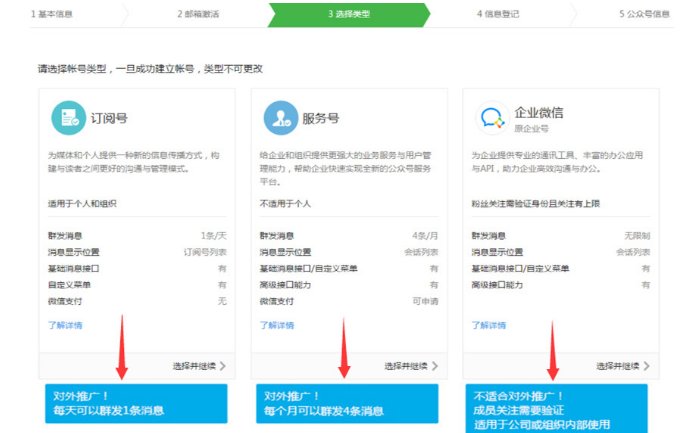Open 了解详情 link under 企业微信
This screenshot has height=433, width=687.
coord(489,325)
